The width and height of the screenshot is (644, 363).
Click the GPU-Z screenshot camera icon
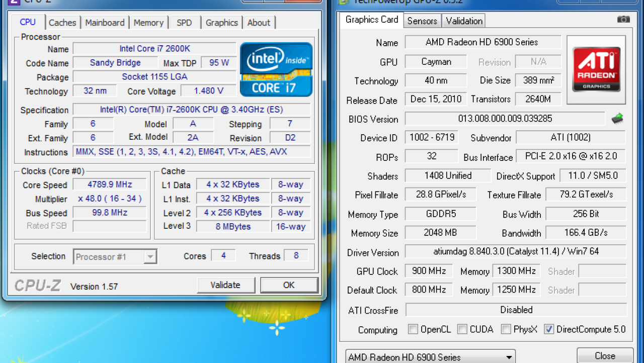click(623, 19)
